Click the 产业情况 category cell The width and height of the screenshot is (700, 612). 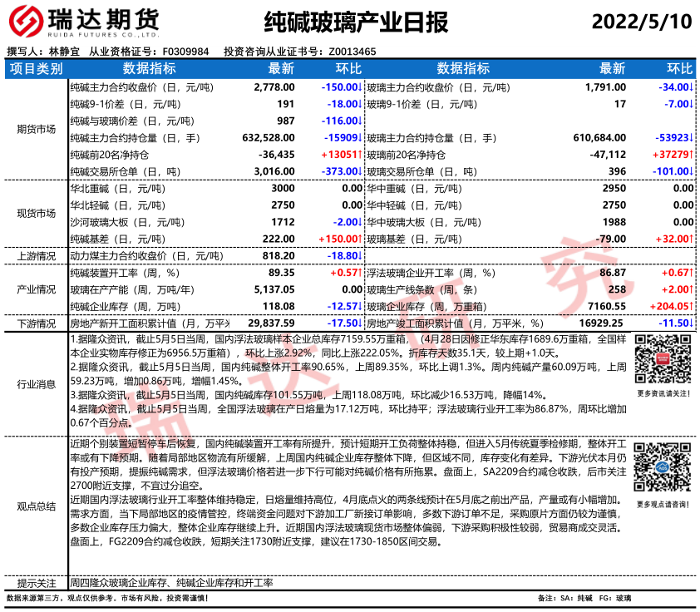tap(36, 289)
